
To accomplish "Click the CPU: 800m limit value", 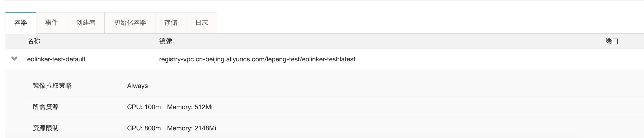I will tap(144, 128).
